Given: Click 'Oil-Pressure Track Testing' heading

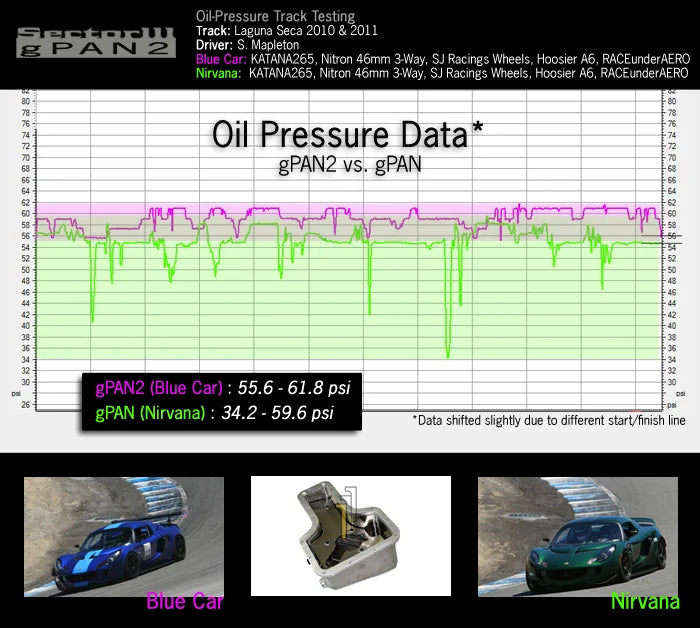Looking at the screenshot, I should pos(275,17).
